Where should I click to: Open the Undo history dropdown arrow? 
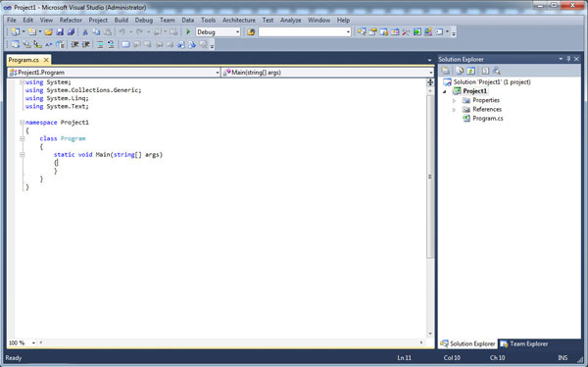point(131,32)
